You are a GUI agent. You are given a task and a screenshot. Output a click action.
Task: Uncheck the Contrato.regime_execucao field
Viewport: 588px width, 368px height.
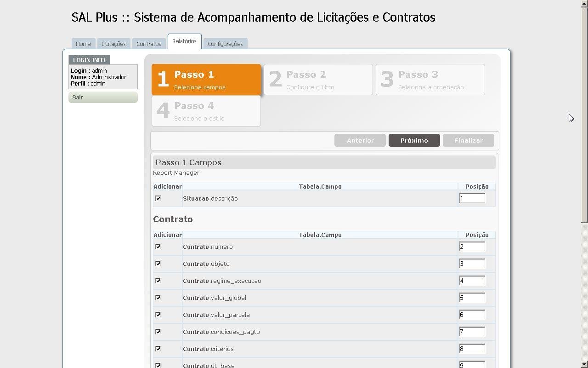tap(158, 281)
